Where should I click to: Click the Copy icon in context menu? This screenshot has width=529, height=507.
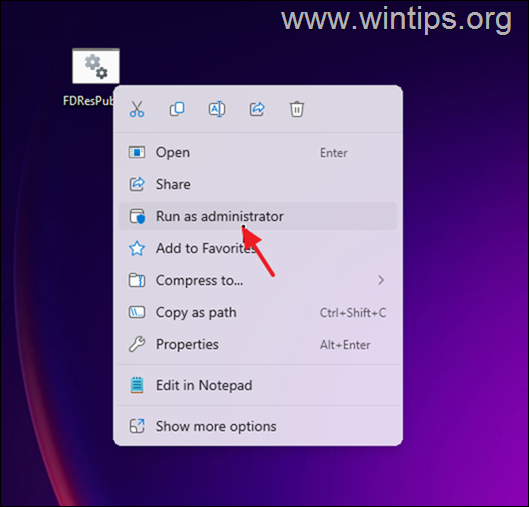tap(177, 109)
